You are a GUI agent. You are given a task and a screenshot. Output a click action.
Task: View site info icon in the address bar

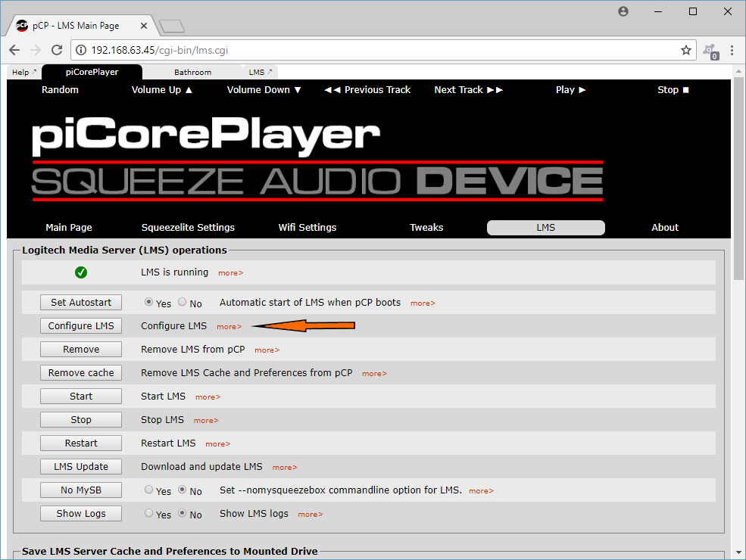point(81,50)
